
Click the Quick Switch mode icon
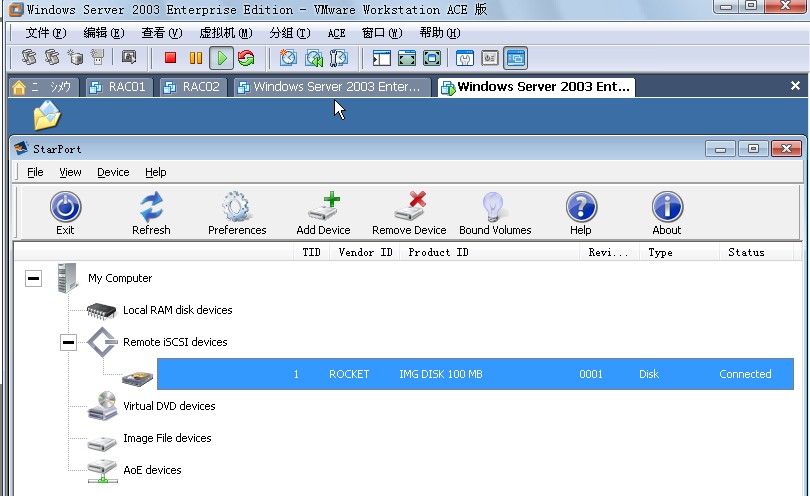pyautogui.click(x=407, y=58)
